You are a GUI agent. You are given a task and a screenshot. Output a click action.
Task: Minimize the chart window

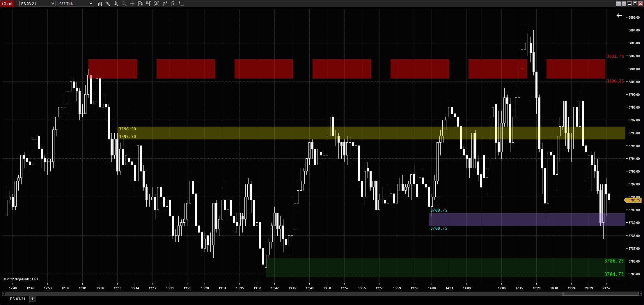(x=629, y=4)
